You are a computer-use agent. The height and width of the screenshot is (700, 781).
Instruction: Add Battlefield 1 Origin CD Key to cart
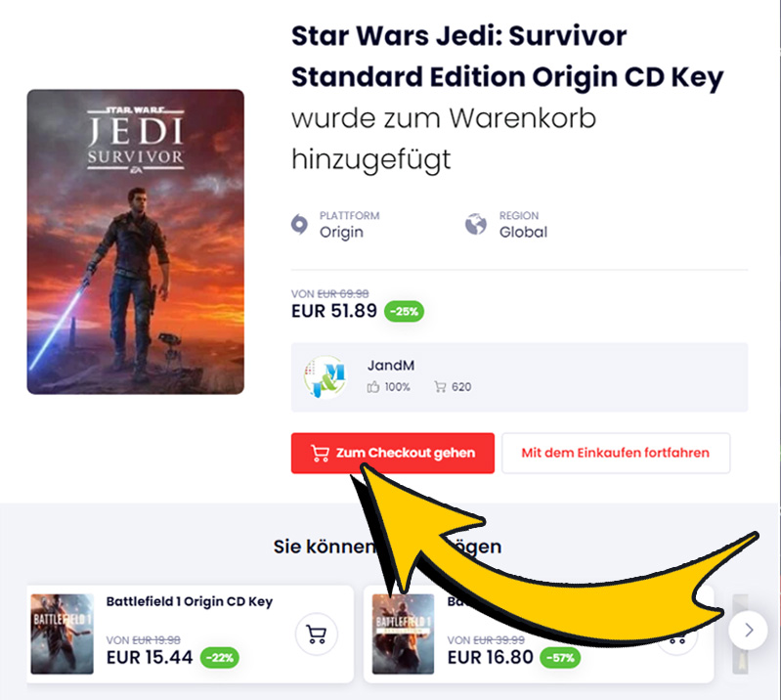317,634
